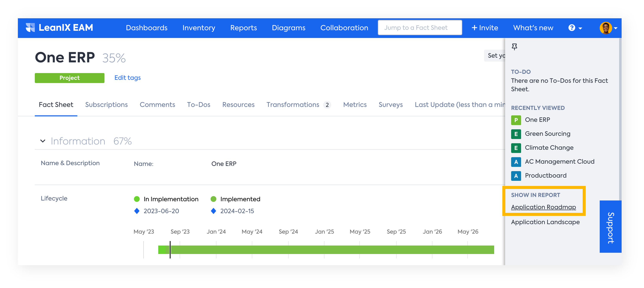Click the LeanIX EAM logo icon
The height and width of the screenshot is (288, 644).
[30, 28]
